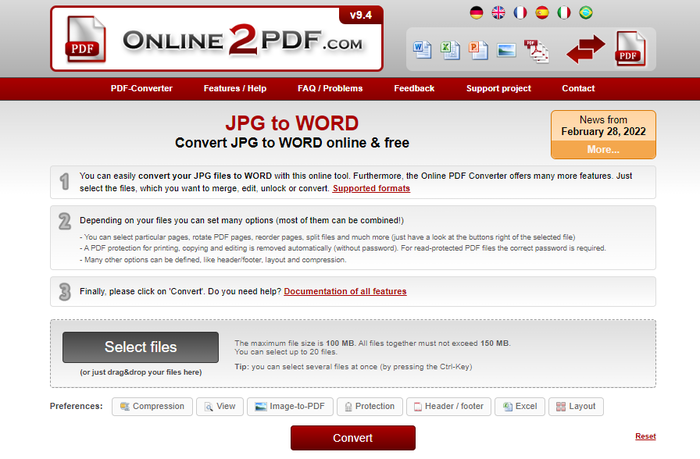Switch language to German flag
The height and width of the screenshot is (459, 700).
(x=476, y=13)
